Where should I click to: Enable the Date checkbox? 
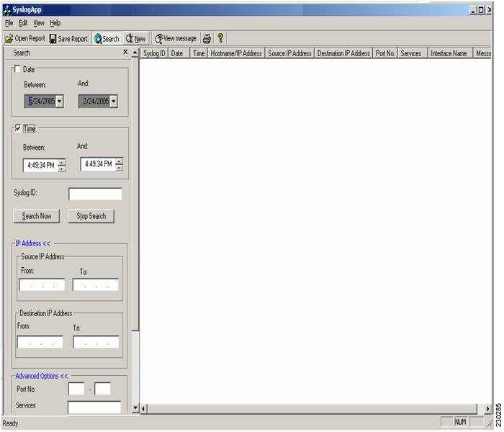point(17,69)
